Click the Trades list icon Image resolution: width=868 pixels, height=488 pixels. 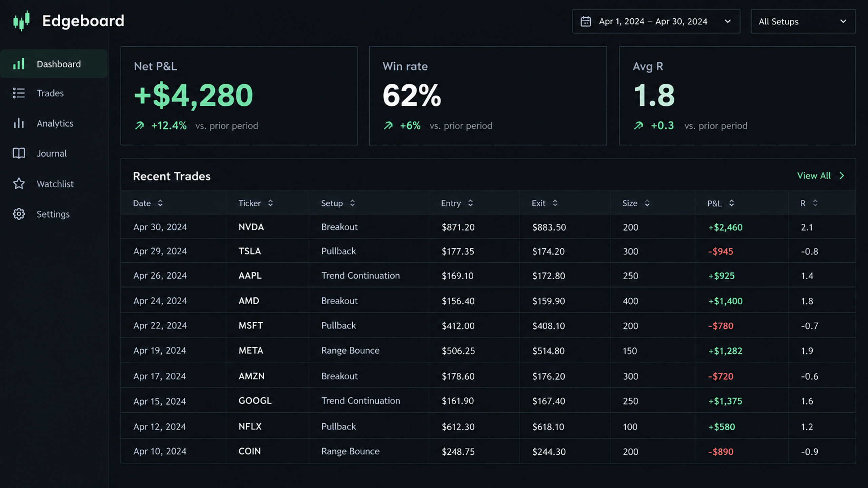pyautogui.click(x=19, y=93)
